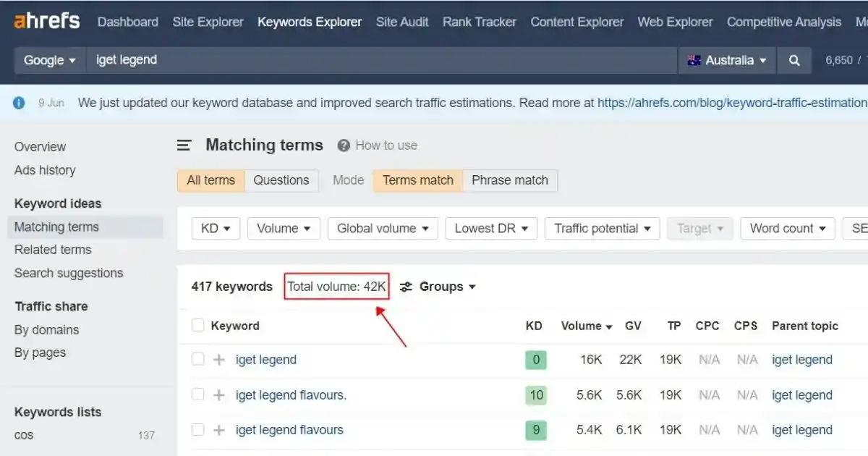Open the 'iget legend' keyword link
Screen dimensions: 868x456
(x=266, y=360)
